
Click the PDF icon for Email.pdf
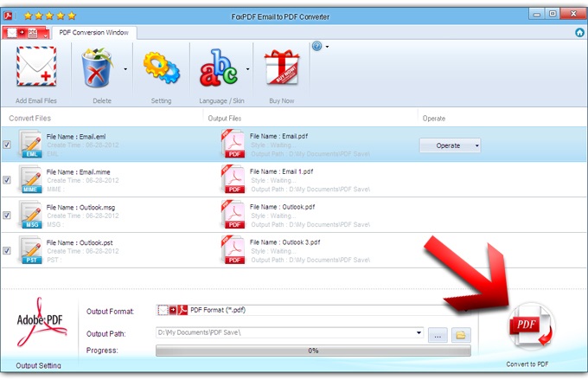pyautogui.click(x=233, y=145)
